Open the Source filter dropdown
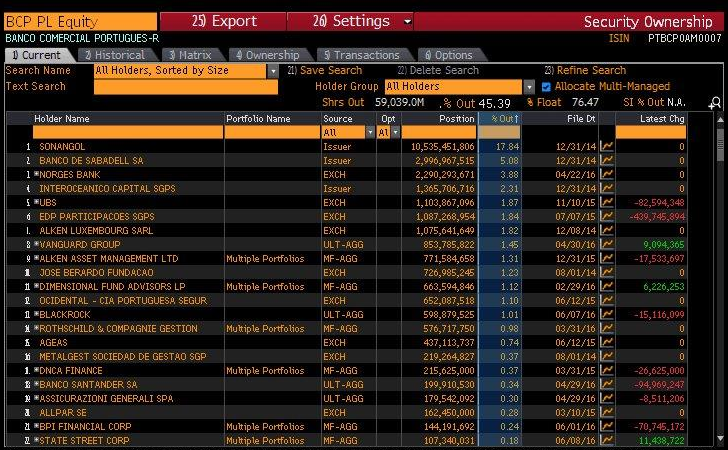 pos(370,132)
